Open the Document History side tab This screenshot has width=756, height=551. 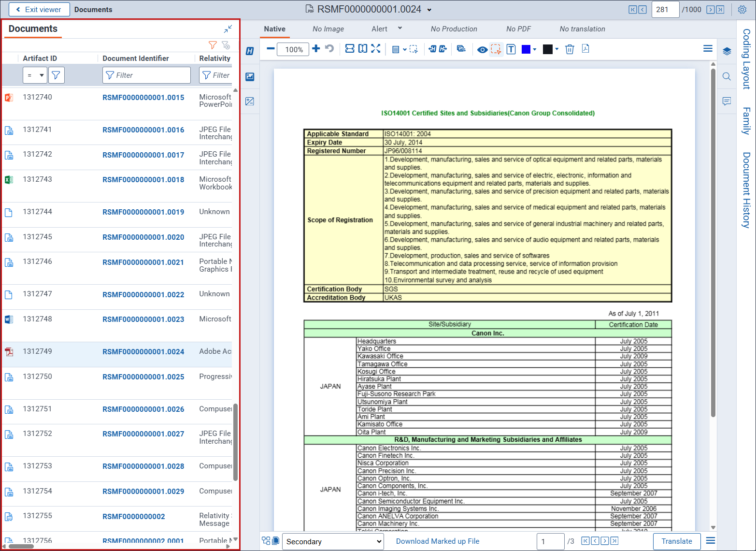(746, 190)
